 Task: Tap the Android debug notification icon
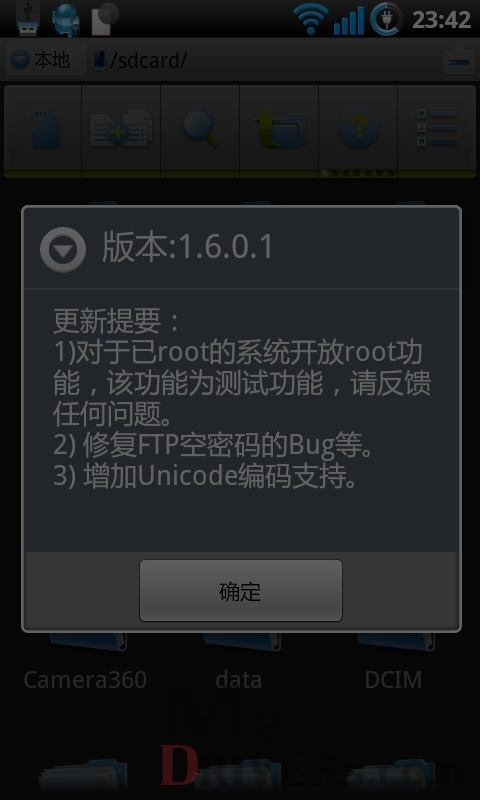coord(66,20)
